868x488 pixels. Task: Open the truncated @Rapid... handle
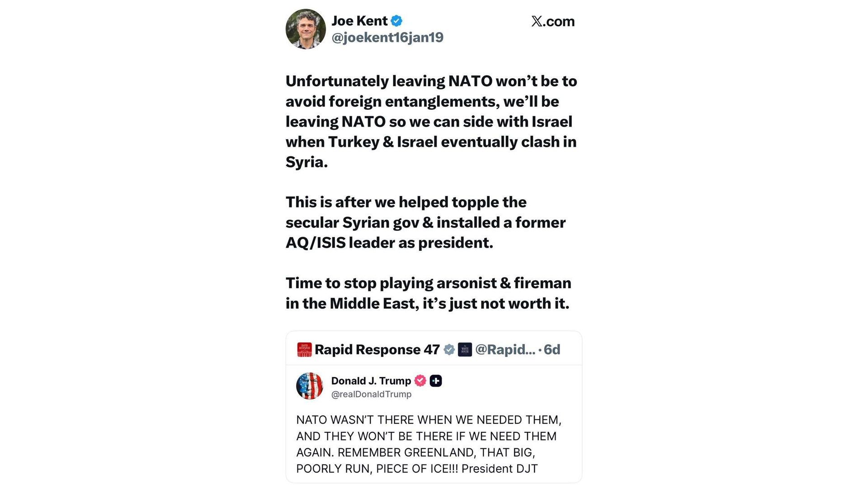click(505, 350)
